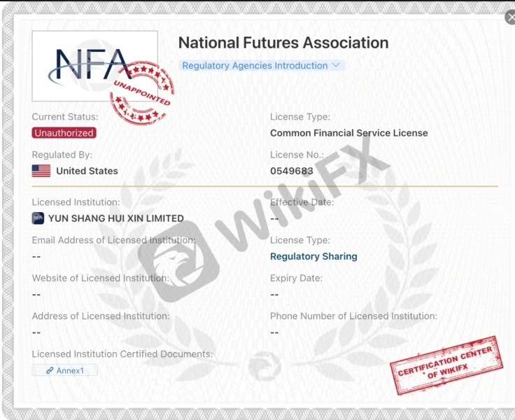515x420 pixels.
Task: Close the certificate popup with the X
Action: click(510, 17)
